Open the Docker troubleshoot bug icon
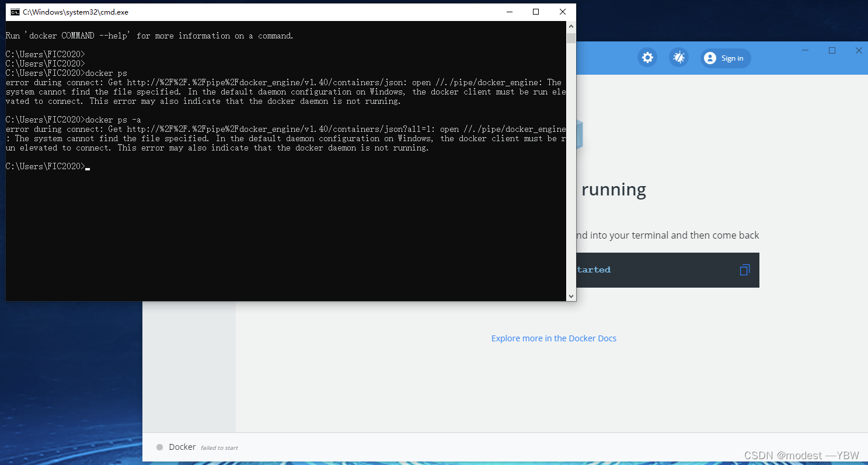 tap(679, 58)
